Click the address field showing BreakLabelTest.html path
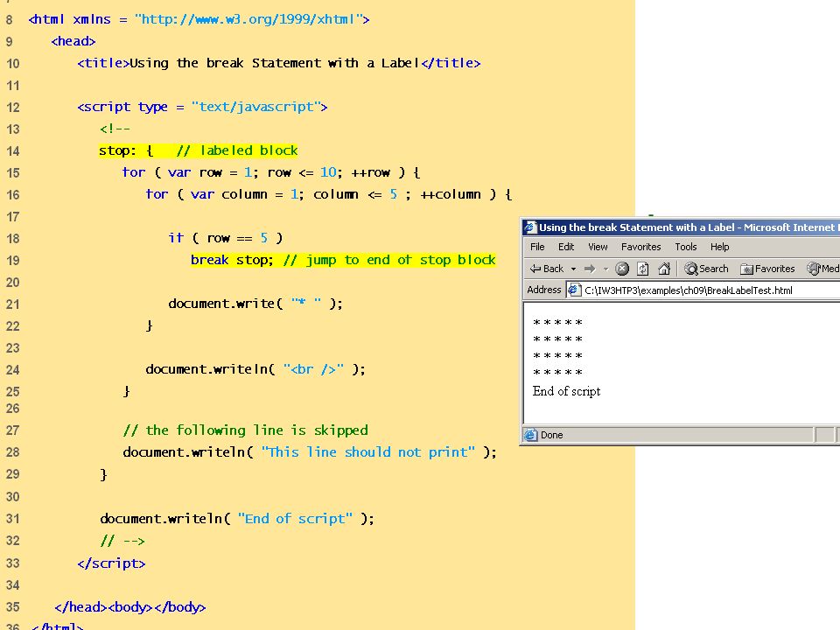840x630 pixels. [x=703, y=290]
